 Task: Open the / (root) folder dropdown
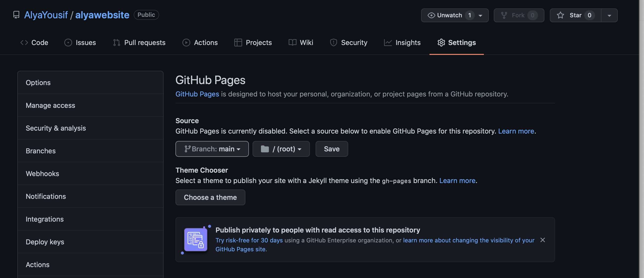(x=281, y=149)
